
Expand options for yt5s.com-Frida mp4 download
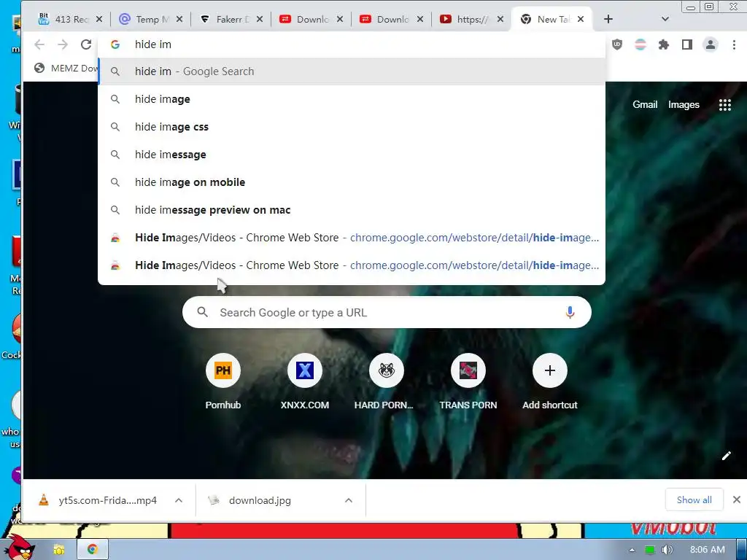pyautogui.click(x=179, y=500)
